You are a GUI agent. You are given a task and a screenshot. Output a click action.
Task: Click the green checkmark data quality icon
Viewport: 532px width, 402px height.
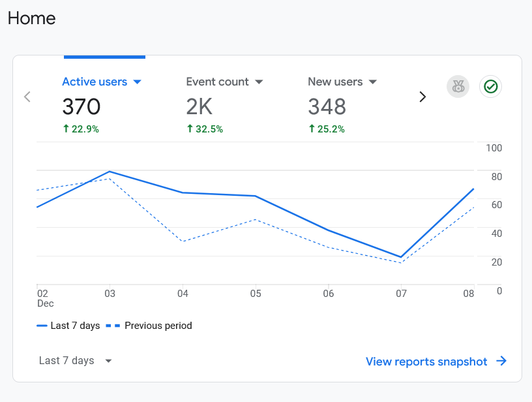(490, 86)
